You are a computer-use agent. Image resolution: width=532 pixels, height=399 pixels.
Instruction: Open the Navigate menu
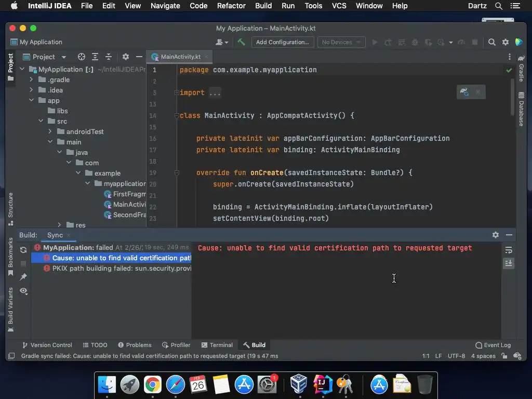click(165, 6)
